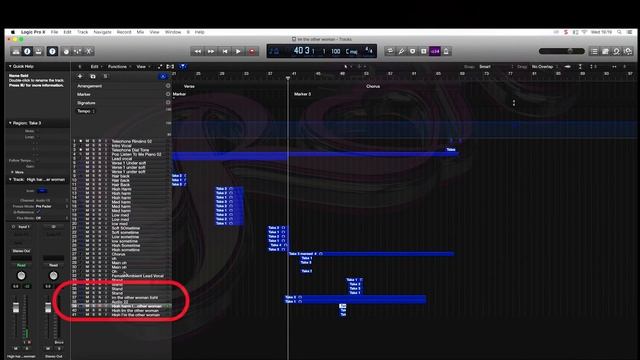Open the Snap Smart dropdown
This screenshot has height=360, width=640.
[496, 67]
